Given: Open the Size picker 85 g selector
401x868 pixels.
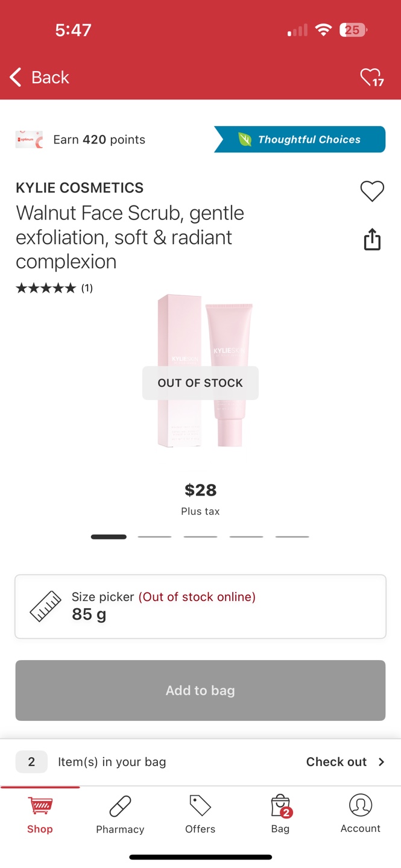Looking at the screenshot, I should pyautogui.click(x=200, y=606).
